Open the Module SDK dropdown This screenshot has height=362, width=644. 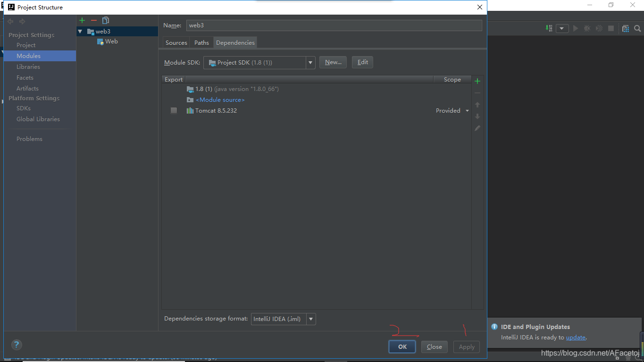[310, 62]
